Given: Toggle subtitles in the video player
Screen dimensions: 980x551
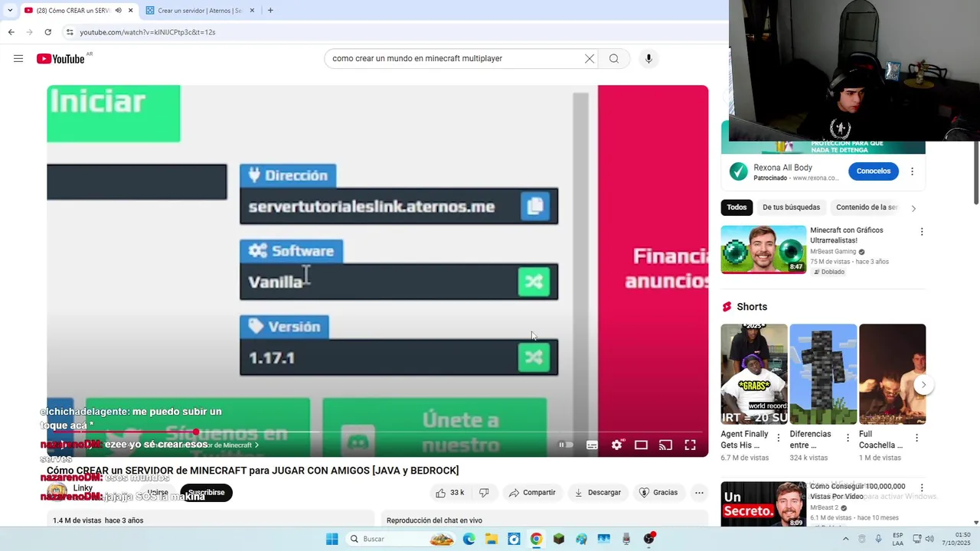Looking at the screenshot, I should coord(592,445).
